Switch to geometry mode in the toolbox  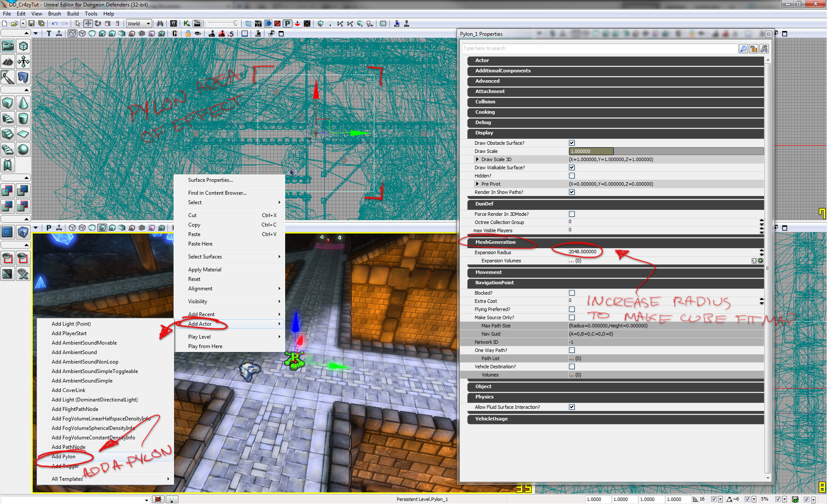click(x=23, y=46)
